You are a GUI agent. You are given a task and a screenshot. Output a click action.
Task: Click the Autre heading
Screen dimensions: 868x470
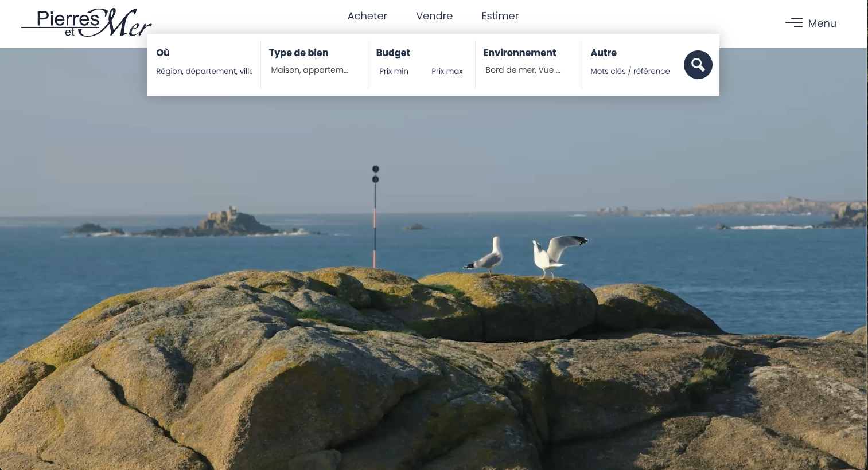[604, 53]
